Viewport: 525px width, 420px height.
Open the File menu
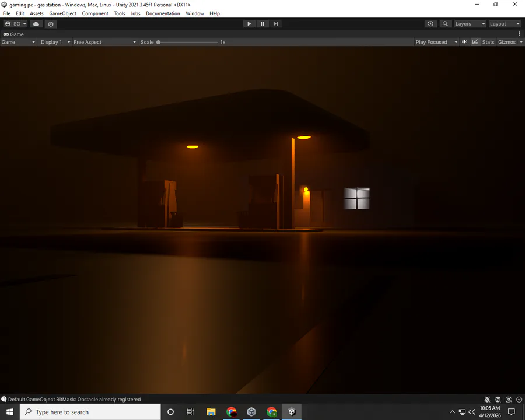pos(6,13)
